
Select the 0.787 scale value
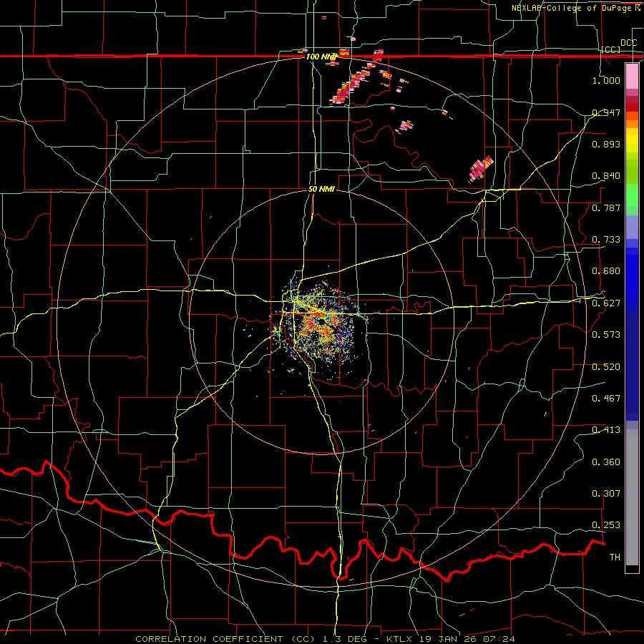[606, 208]
